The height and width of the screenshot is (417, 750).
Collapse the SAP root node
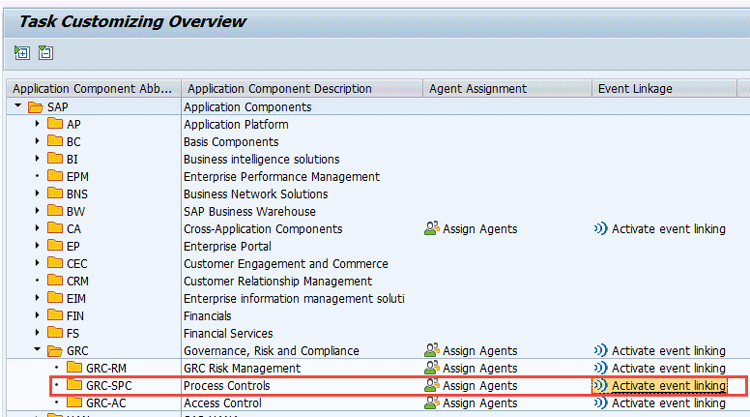tap(17, 107)
